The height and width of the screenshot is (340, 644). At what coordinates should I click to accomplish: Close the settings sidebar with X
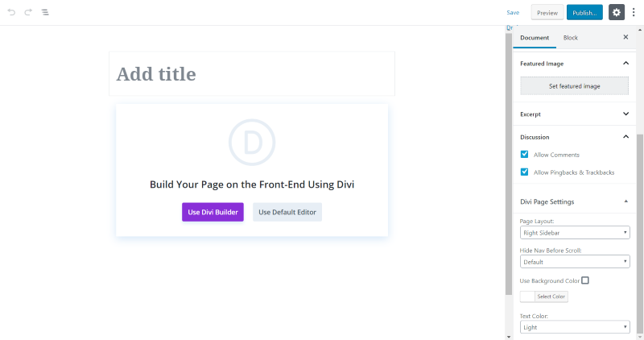tap(625, 37)
